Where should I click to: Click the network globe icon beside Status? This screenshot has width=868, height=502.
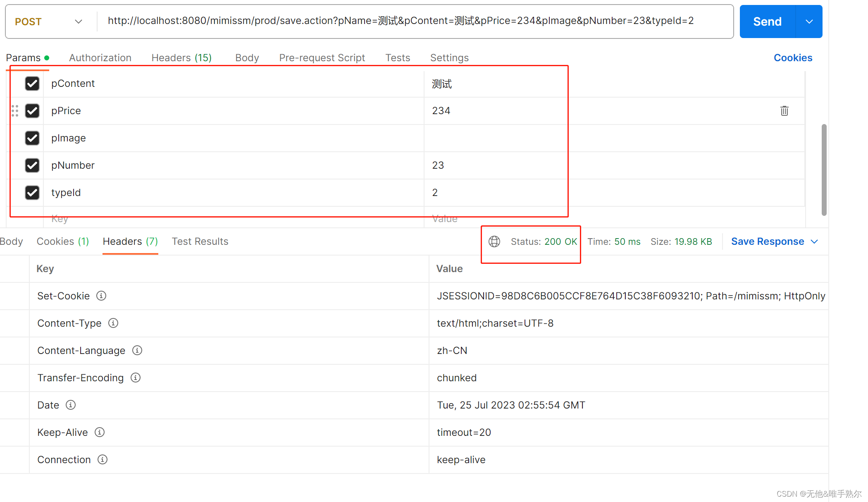click(494, 241)
